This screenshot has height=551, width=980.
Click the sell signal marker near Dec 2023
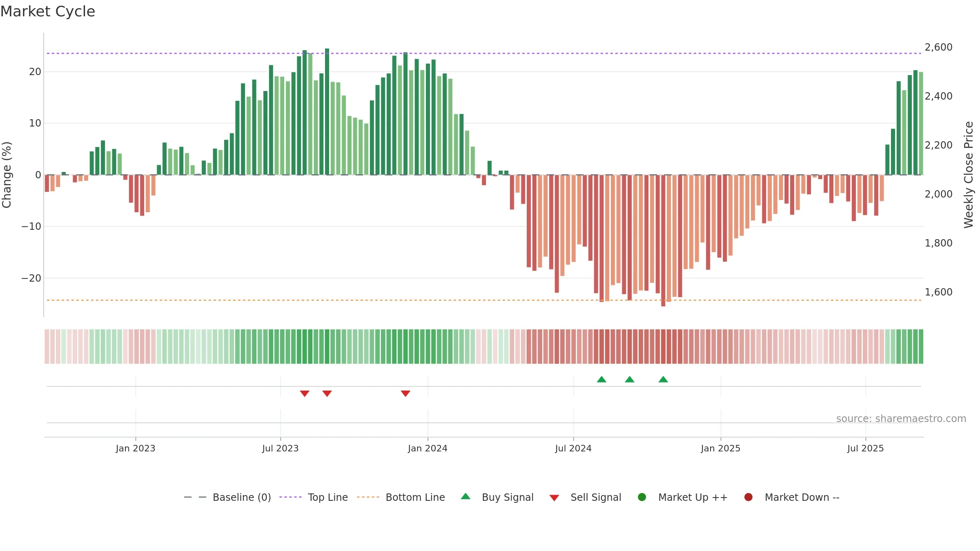tap(405, 393)
